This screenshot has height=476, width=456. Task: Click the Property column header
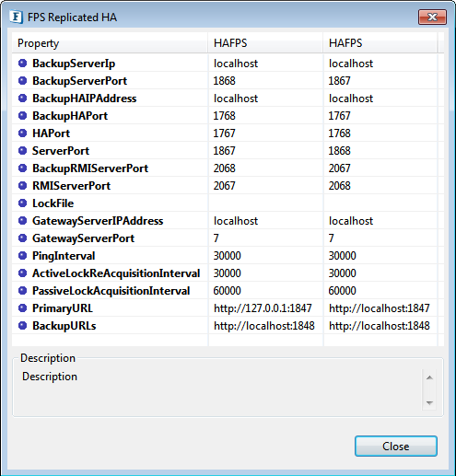[x=110, y=43]
